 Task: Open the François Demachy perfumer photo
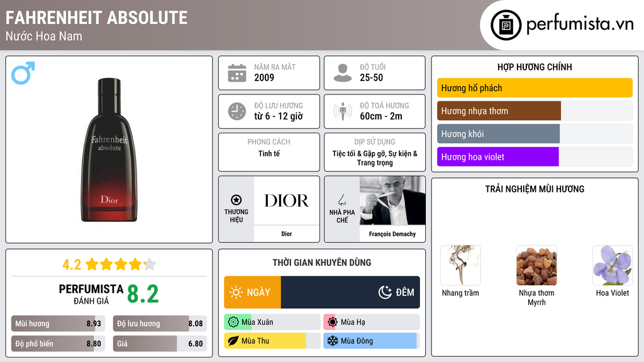pos(392,200)
